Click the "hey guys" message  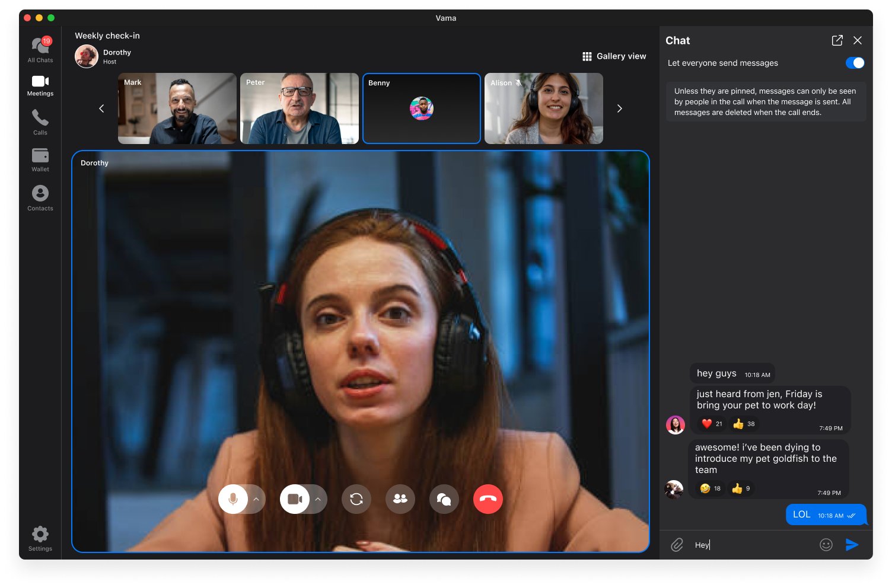point(732,373)
